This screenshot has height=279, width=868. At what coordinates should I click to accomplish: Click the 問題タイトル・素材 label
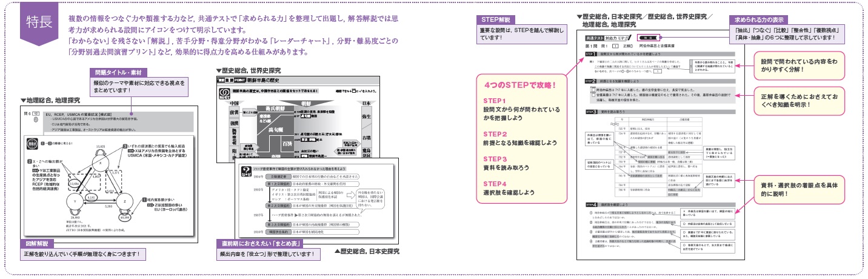[x=113, y=72]
